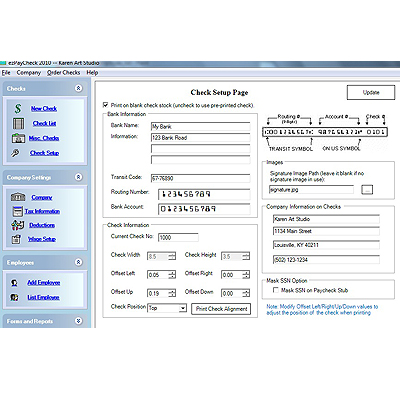The image size is (400, 400).
Task: Click the Check Setup wrench icon
Action: pyautogui.click(x=15, y=153)
